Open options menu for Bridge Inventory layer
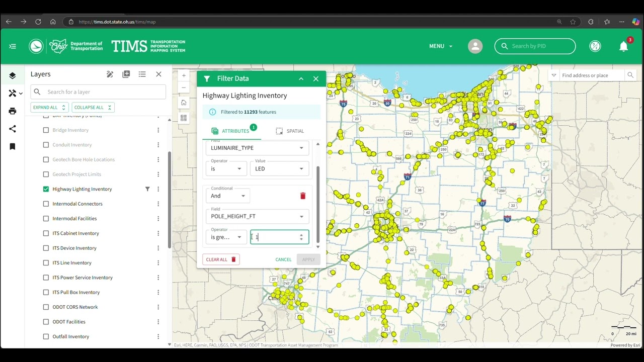The image size is (644, 362). coord(158,130)
